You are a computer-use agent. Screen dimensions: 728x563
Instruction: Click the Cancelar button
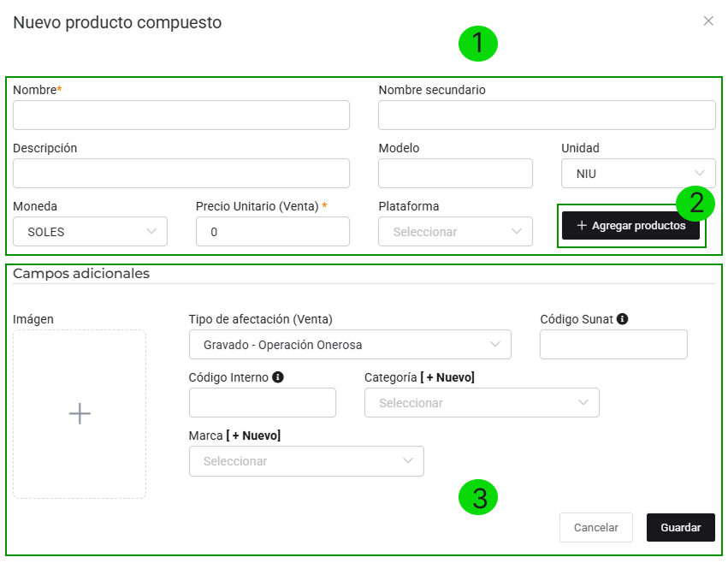coord(595,528)
